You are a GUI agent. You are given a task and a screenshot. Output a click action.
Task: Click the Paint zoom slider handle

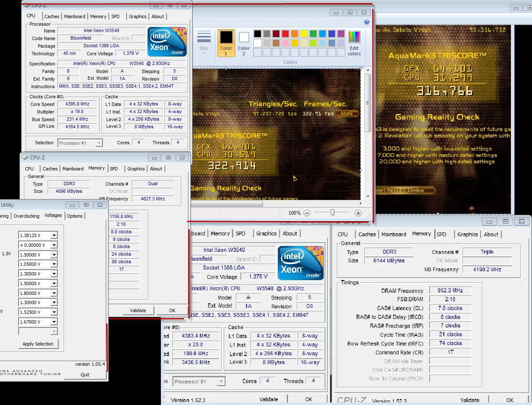(x=333, y=213)
